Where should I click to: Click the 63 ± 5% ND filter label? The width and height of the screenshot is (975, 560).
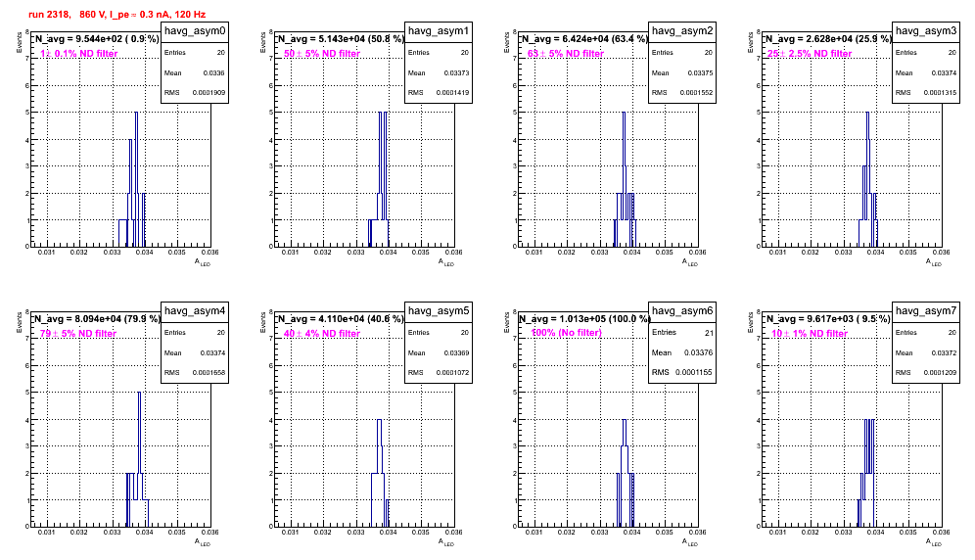click(566, 54)
